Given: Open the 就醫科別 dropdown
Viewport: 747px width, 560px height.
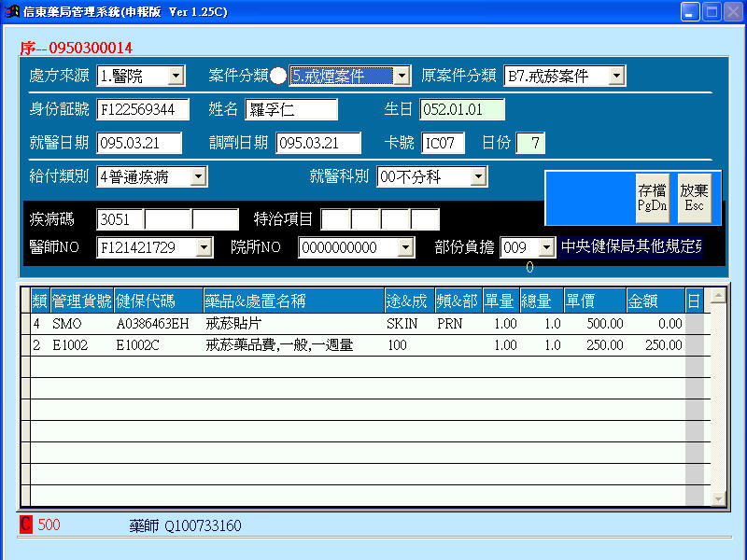Looking at the screenshot, I should click(478, 176).
